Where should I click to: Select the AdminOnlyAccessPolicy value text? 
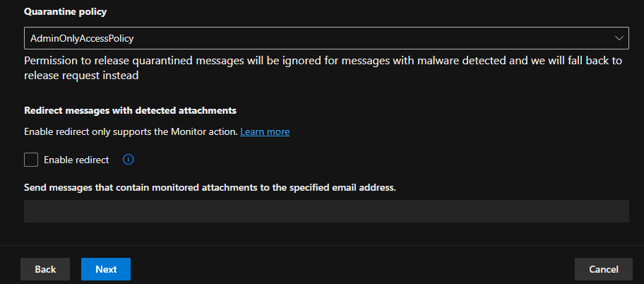(x=83, y=38)
